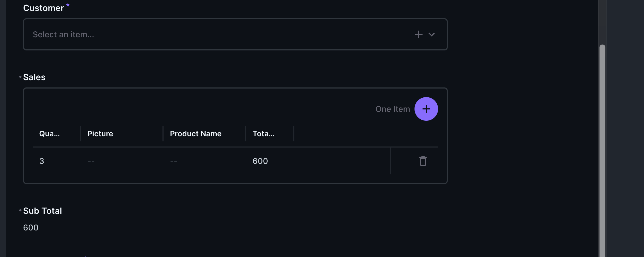Viewport: 644px width, 257px height.
Task: Expand the Customer dropdown chevron
Action: (x=432, y=34)
